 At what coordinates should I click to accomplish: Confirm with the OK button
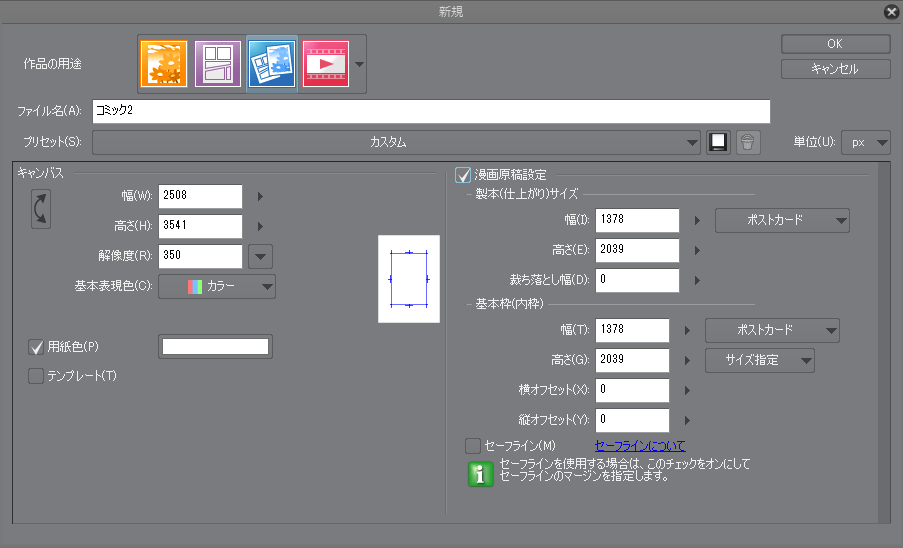(x=835, y=44)
